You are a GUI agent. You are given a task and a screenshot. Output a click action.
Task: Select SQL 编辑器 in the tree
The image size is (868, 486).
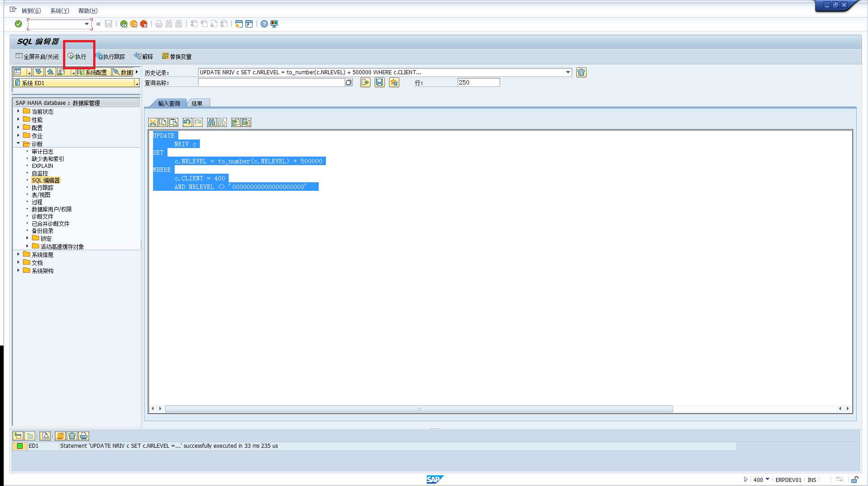point(45,180)
